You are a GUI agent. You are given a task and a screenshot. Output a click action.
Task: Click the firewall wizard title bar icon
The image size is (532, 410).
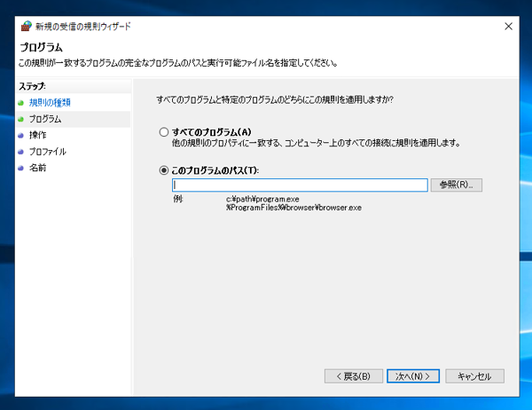[26, 26]
